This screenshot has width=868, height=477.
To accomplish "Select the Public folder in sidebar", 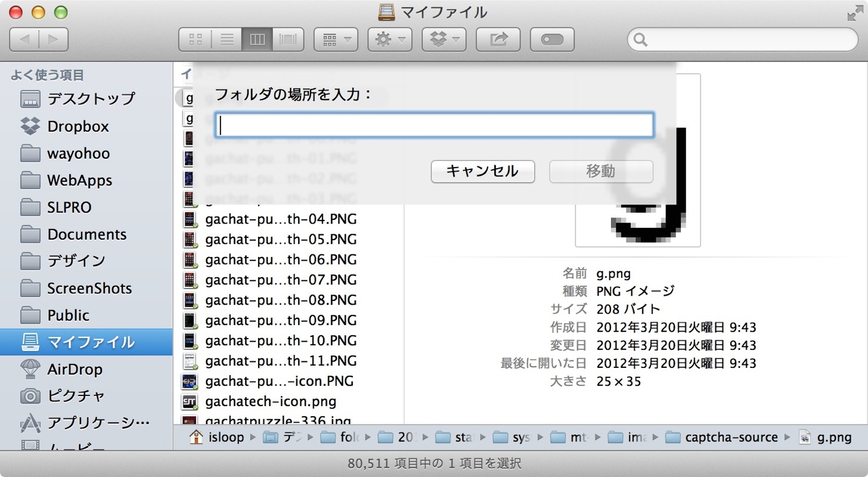I will pos(86,315).
